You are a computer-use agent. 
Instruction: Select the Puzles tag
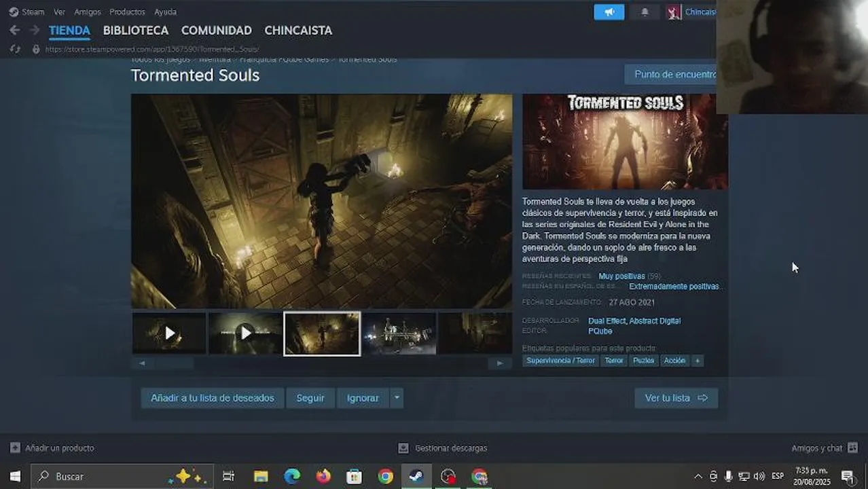644,361
